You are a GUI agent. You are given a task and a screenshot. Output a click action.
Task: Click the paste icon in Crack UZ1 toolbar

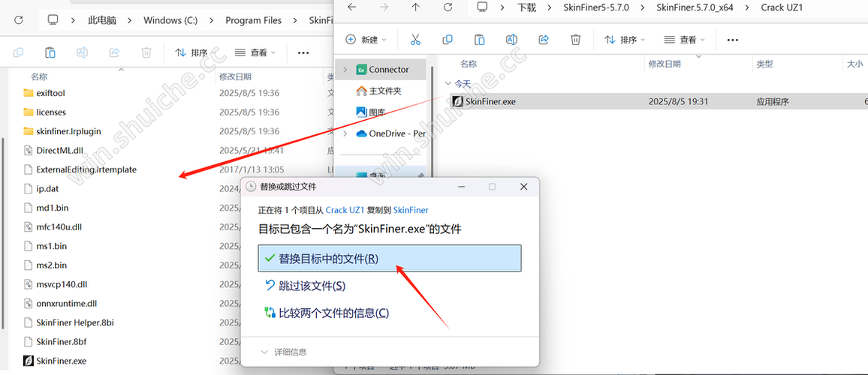(x=479, y=40)
